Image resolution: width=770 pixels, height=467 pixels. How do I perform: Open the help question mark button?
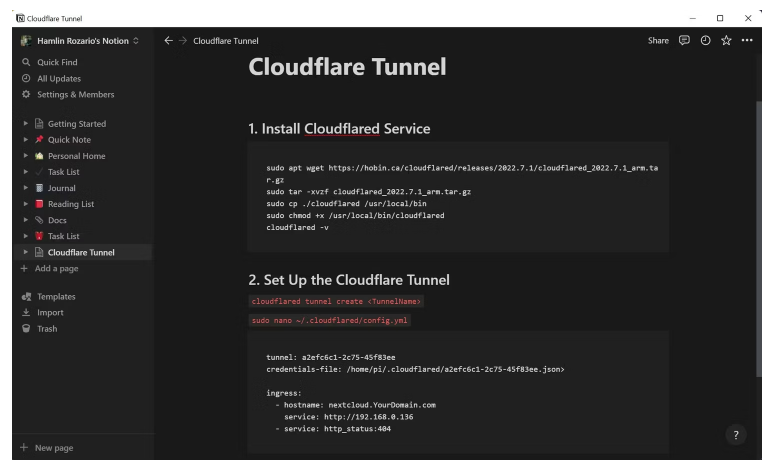click(736, 435)
